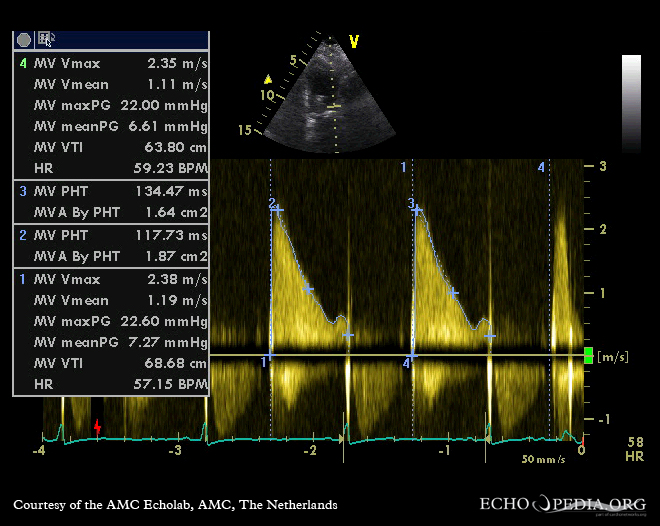Screen dimensions: 660x526
Task: Click the yellow triangle focus marker at depth 10
Action: (267, 80)
